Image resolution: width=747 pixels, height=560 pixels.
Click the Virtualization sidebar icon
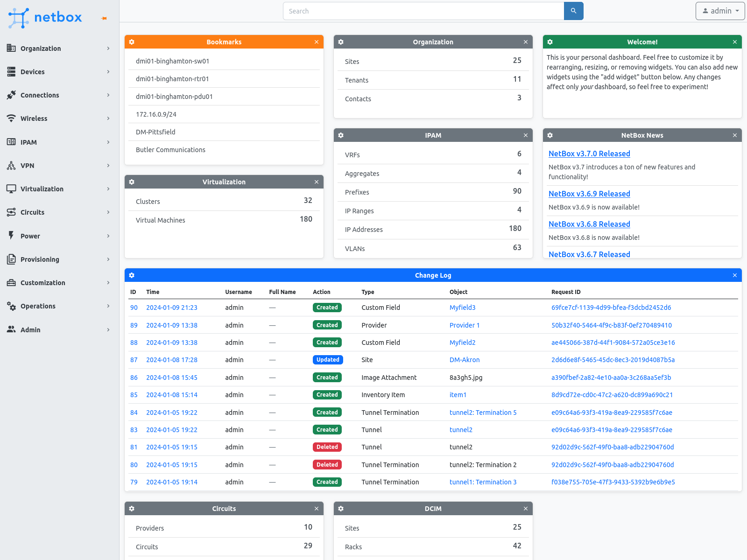[x=11, y=189]
